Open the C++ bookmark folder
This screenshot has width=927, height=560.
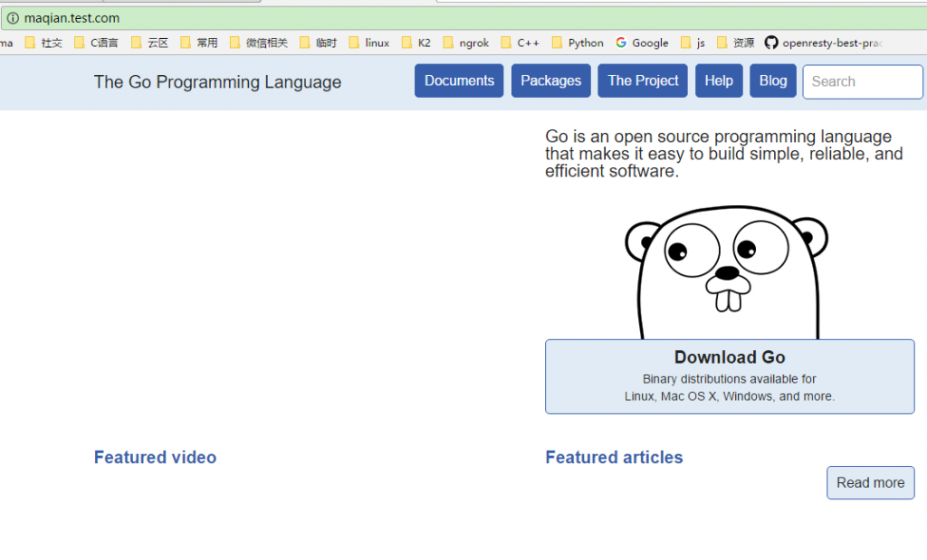tap(521, 43)
